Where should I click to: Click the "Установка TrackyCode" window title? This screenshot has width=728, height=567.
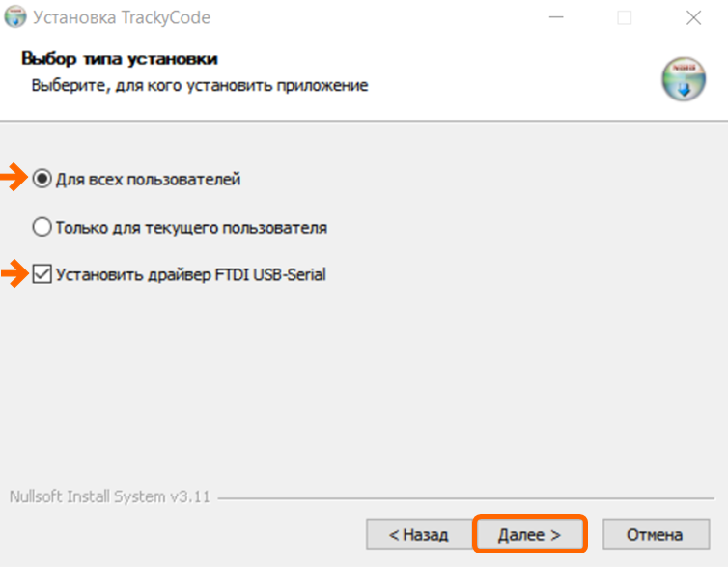coord(122,17)
